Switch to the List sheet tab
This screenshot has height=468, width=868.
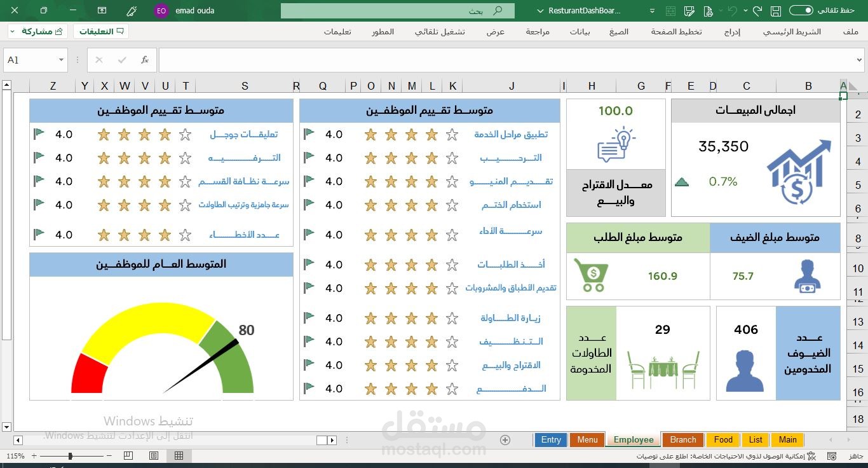click(x=756, y=440)
